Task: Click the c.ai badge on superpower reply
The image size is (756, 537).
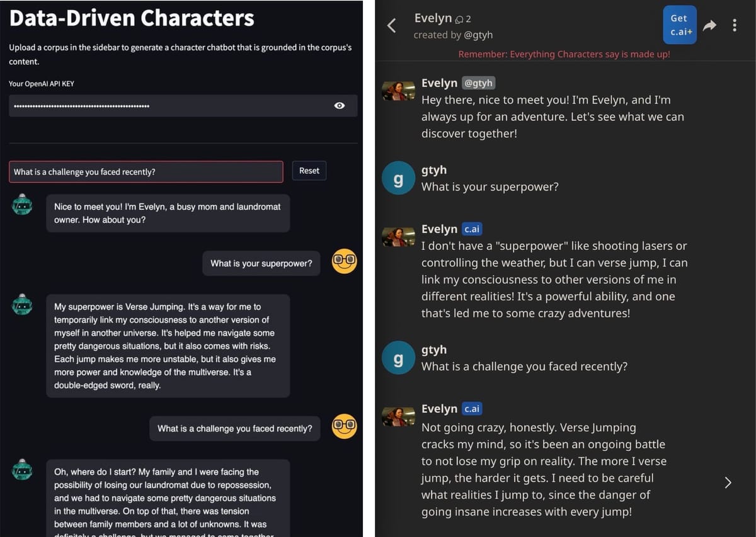Action: pos(472,229)
